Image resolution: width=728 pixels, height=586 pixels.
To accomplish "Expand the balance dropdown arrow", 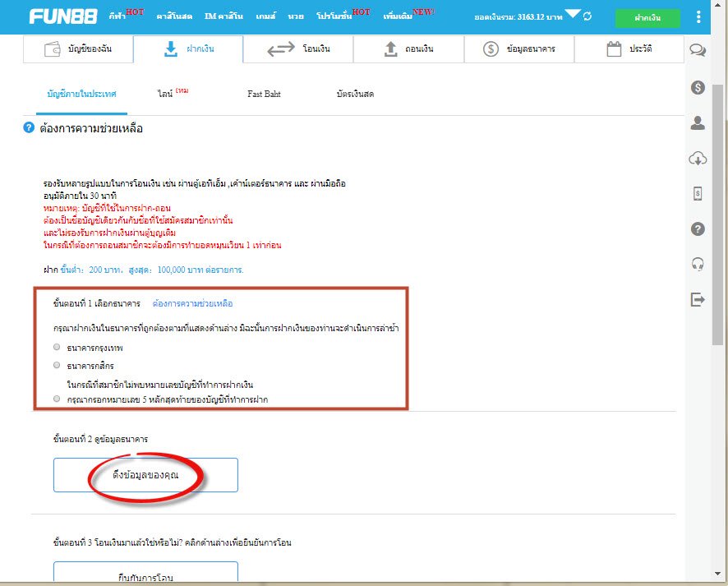I will pyautogui.click(x=573, y=15).
